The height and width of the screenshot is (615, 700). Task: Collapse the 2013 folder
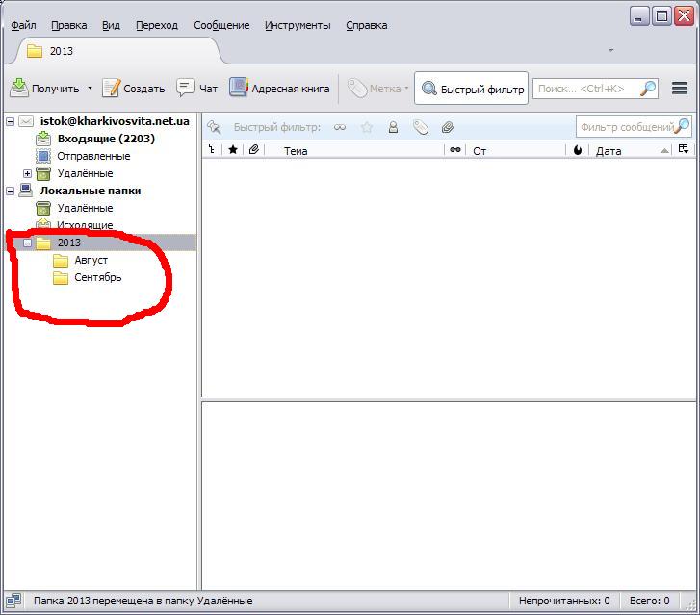coord(28,243)
